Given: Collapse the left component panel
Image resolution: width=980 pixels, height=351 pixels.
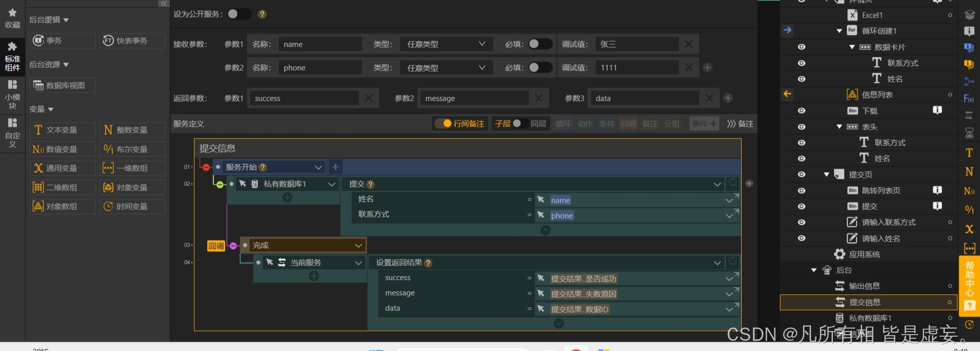Looking at the screenshot, I should (163, 4).
